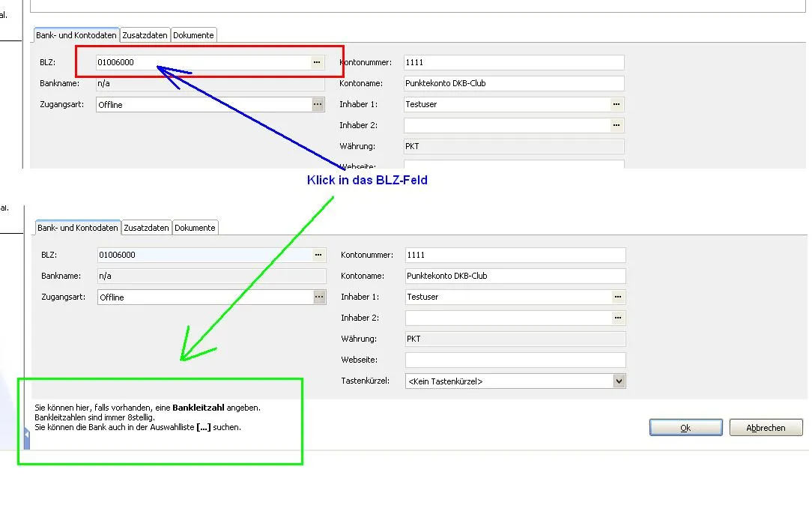Click the empty Webseite field in lower dialog
Screen dimensions: 812x526
click(x=515, y=360)
